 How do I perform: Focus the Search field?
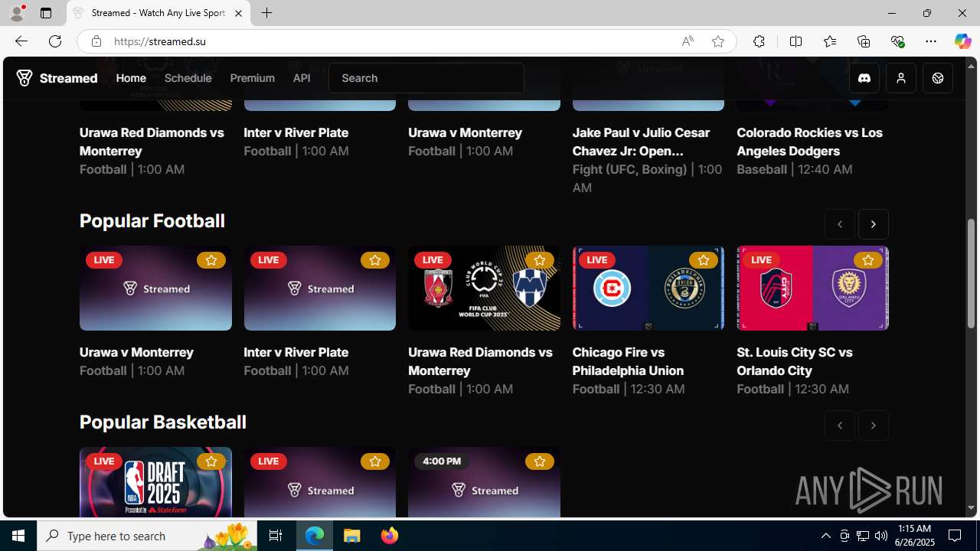426,78
